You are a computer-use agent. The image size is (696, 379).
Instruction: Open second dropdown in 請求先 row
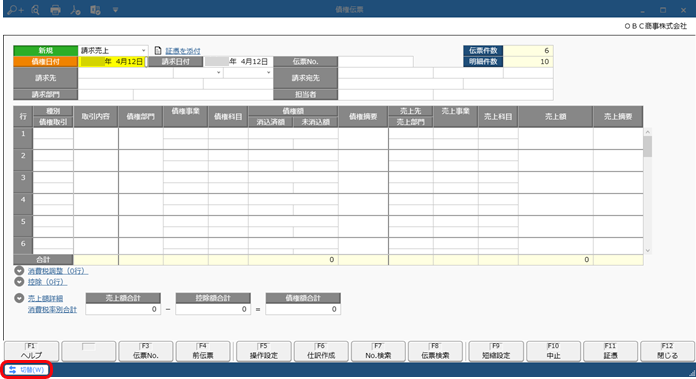268,72
